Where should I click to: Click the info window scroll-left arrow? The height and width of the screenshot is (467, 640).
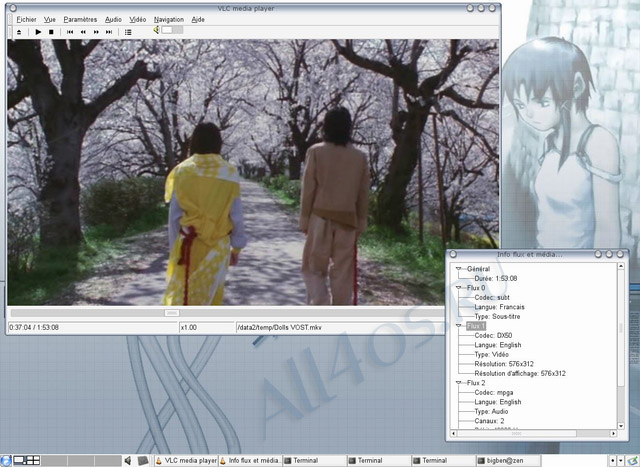(454, 433)
